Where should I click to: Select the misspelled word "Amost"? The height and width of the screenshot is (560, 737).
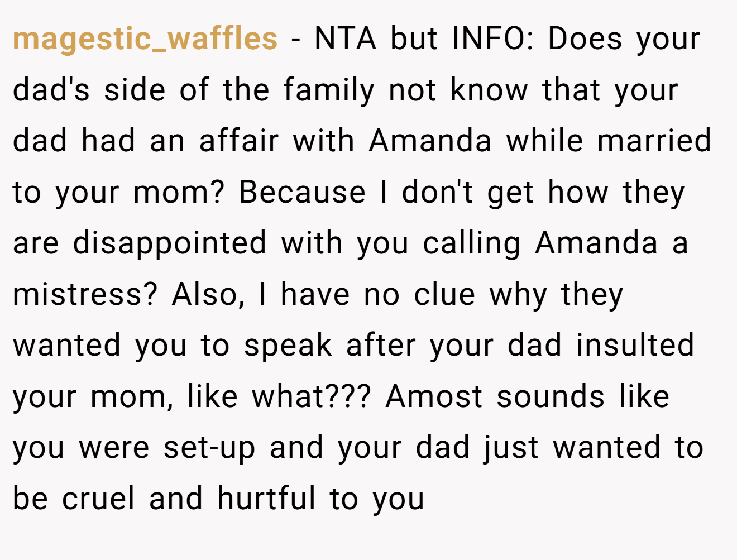tap(434, 398)
